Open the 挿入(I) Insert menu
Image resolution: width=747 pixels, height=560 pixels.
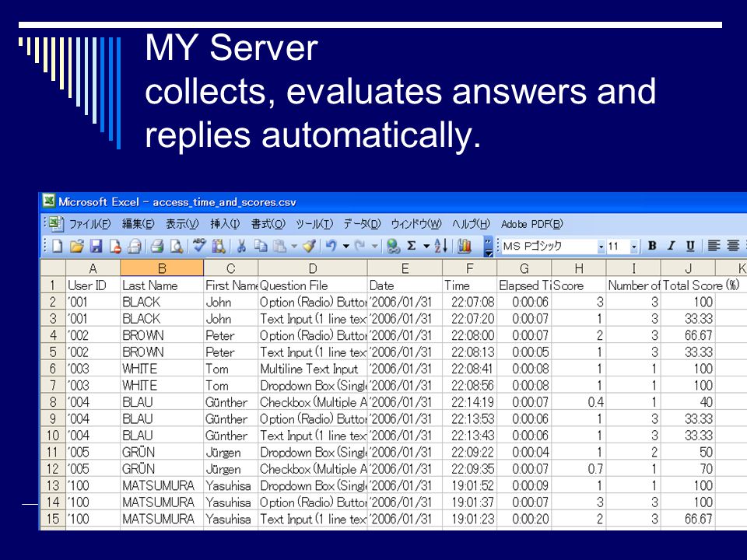click(x=225, y=224)
